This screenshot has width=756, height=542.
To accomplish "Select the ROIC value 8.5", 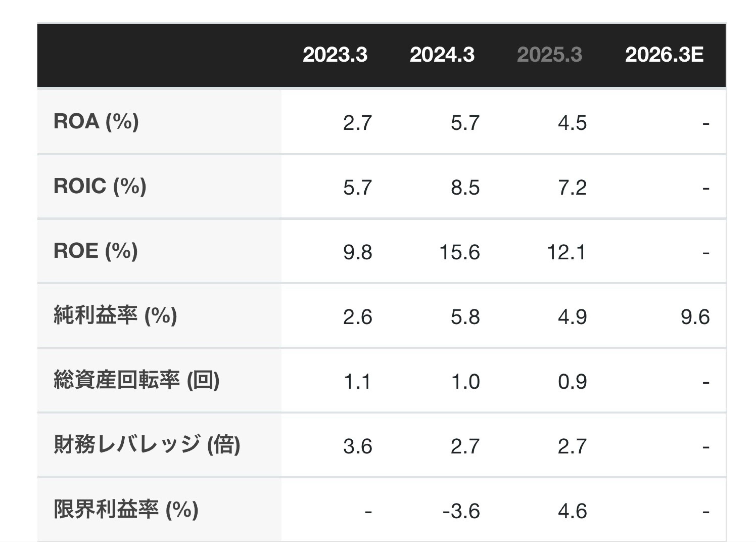I will click(x=465, y=187).
